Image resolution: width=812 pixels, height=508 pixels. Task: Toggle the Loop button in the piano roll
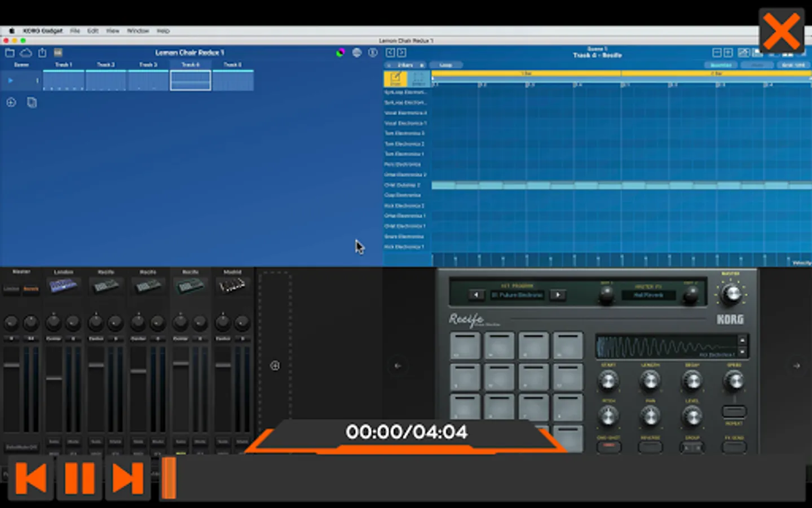pyautogui.click(x=445, y=65)
